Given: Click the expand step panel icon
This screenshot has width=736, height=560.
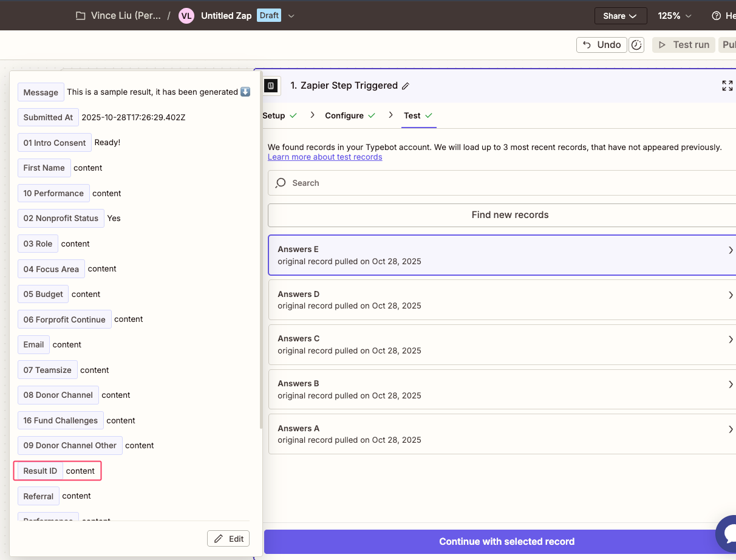Looking at the screenshot, I should pyautogui.click(x=727, y=86).
